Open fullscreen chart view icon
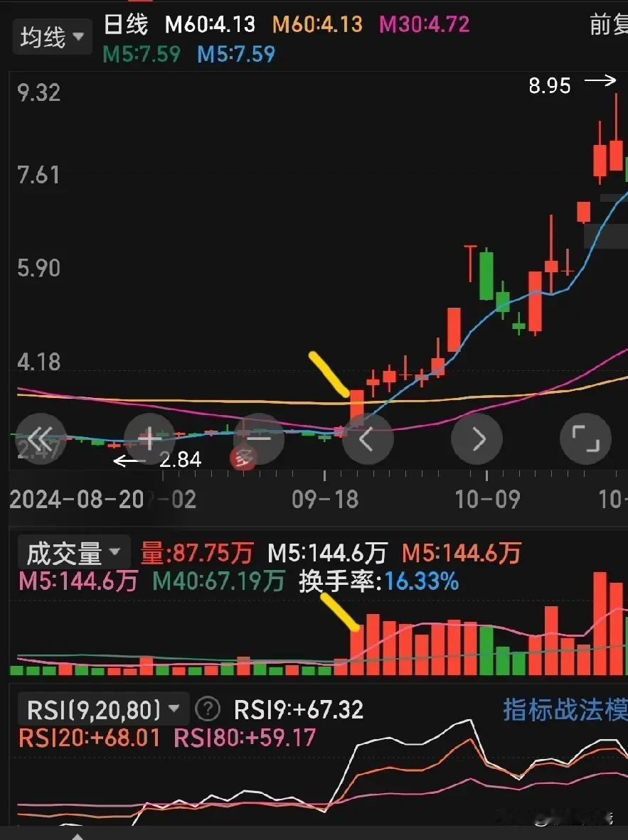Image resolution: width=628 pixels, height=840 pixels. pyautogui.click(x=585, y=439)
